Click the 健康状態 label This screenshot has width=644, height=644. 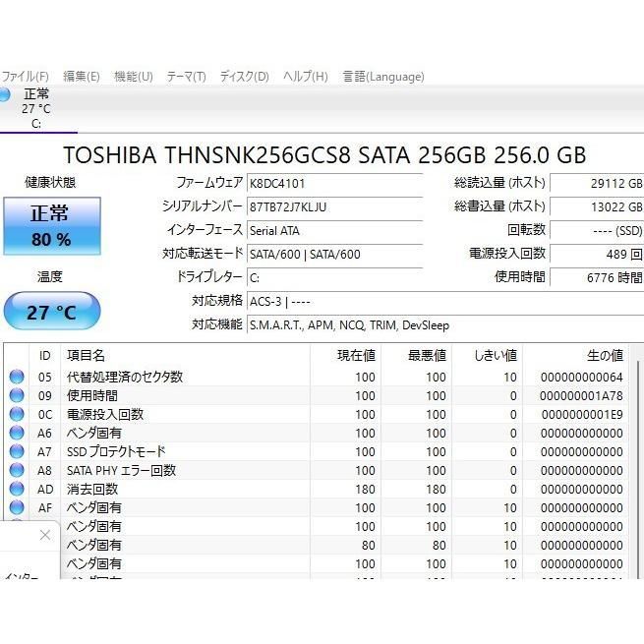pos(50,182)
